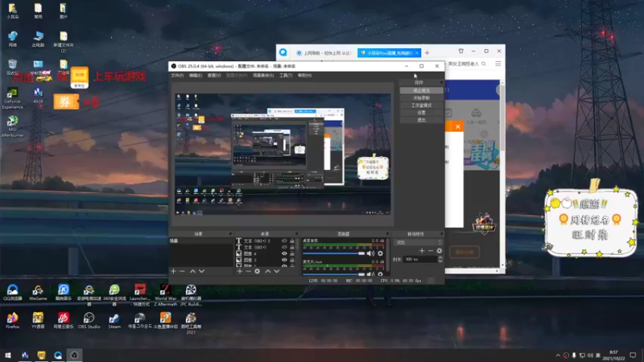This screenshot has width=644, height=362.
Task: Add a scene transition with plus icon
Action: coord(422,251)
